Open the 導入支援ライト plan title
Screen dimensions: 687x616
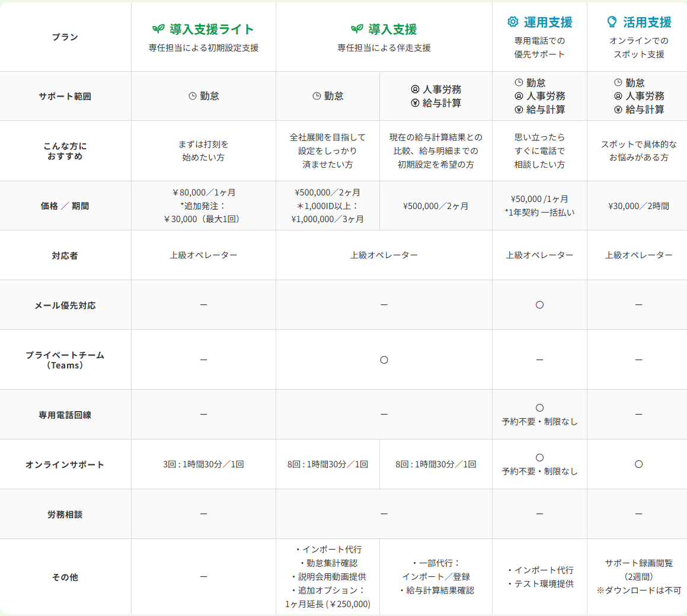(211, 29)
